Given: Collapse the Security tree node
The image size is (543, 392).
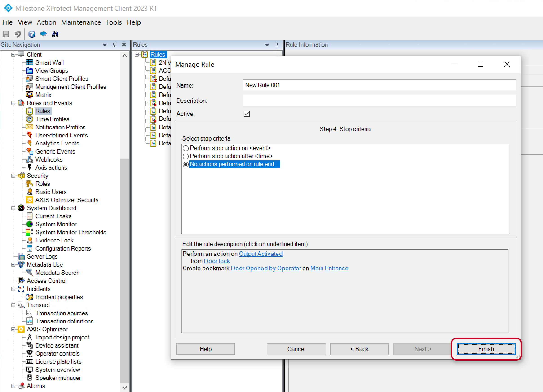Looking at the screenshot, I should [x=13, y=176].
